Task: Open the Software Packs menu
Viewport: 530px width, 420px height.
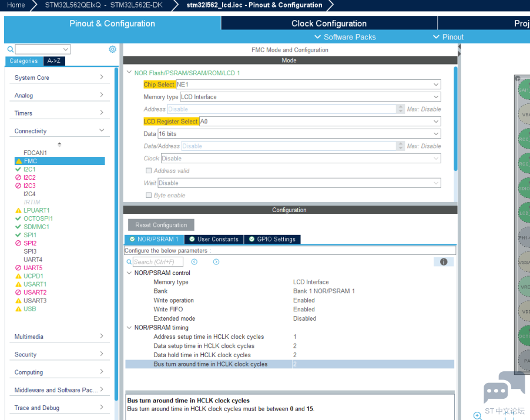Action: coord(345,37)
